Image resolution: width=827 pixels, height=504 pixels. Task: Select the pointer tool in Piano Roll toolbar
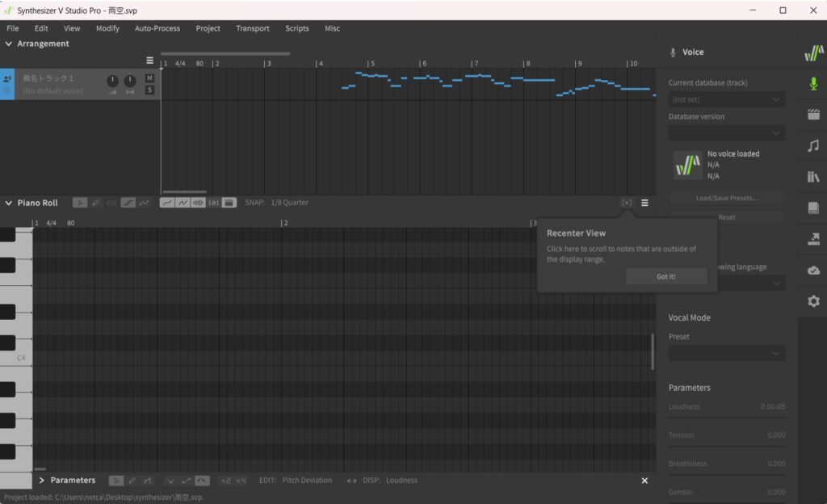point(80,203)
